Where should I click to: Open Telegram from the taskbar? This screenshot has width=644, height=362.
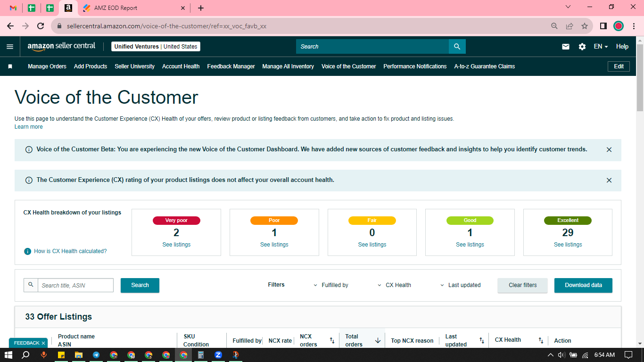[96, 355]
